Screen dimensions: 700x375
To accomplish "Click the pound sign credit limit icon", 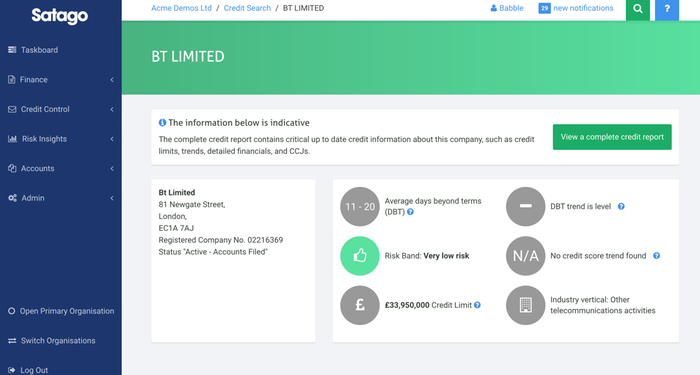I will pyautogui.click(x=360, y=305).
